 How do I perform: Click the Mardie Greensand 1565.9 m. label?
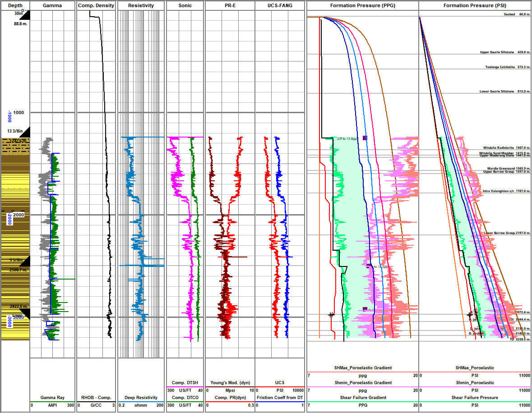[508, 168]
